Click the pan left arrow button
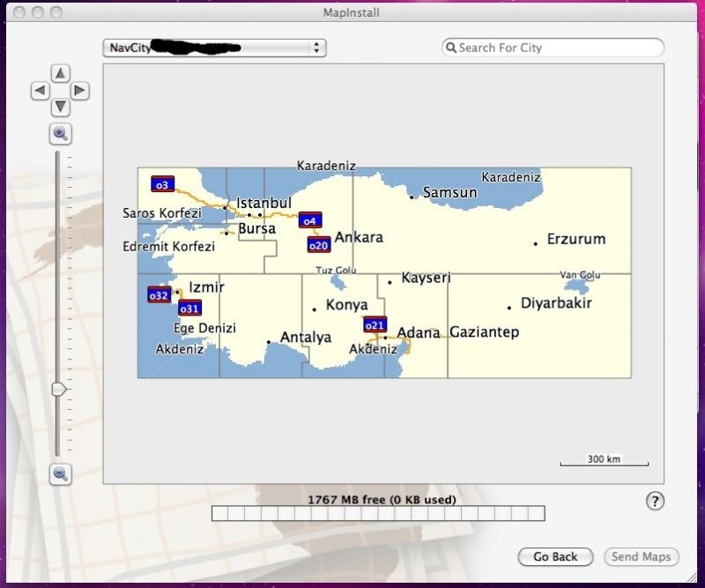 [x=41, y=90]
